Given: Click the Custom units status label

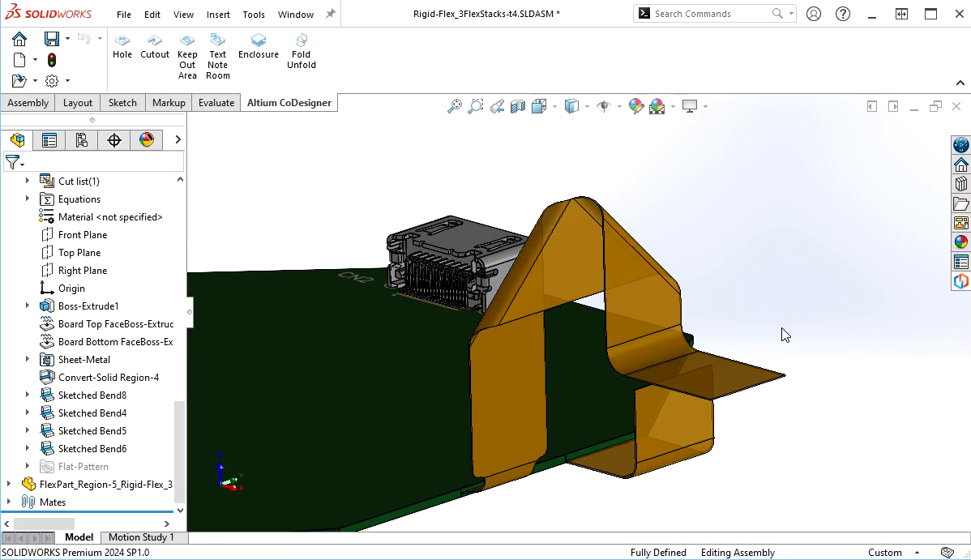Looking at the screenshot, I should (x=884, y=553).
